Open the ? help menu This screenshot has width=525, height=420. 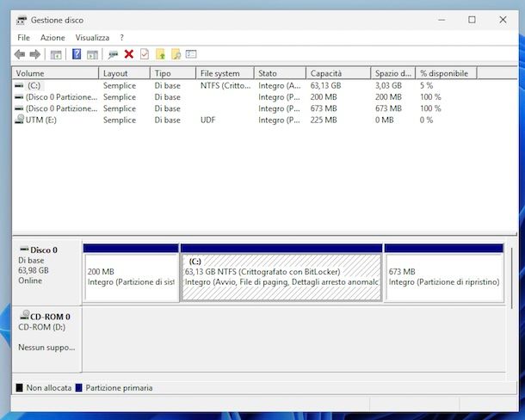pyautogui.click(x=122, y=38)
